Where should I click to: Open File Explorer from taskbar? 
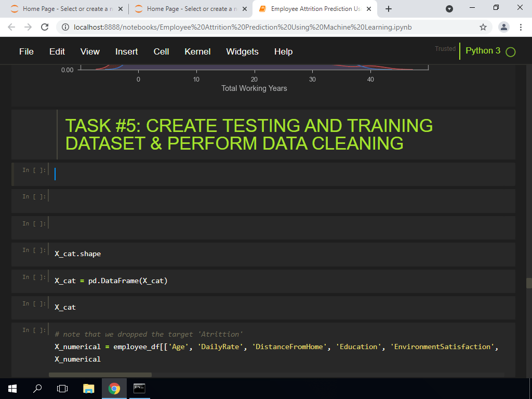88,389
